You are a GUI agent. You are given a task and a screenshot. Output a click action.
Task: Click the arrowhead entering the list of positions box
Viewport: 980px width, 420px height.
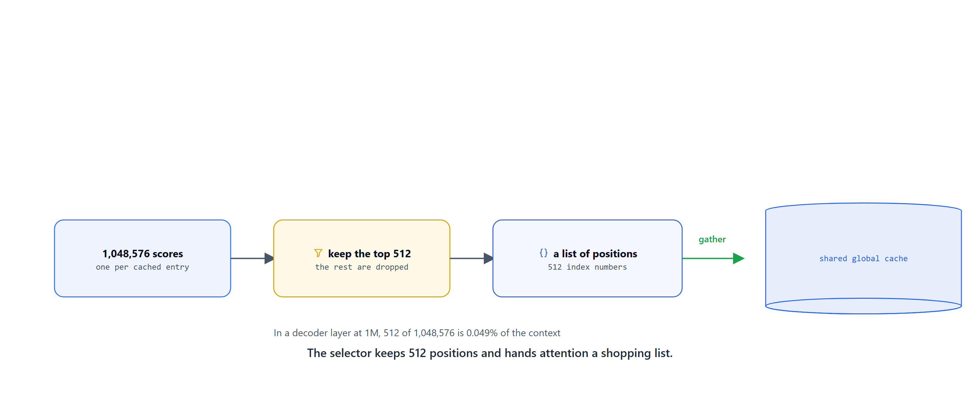(488, 258)
